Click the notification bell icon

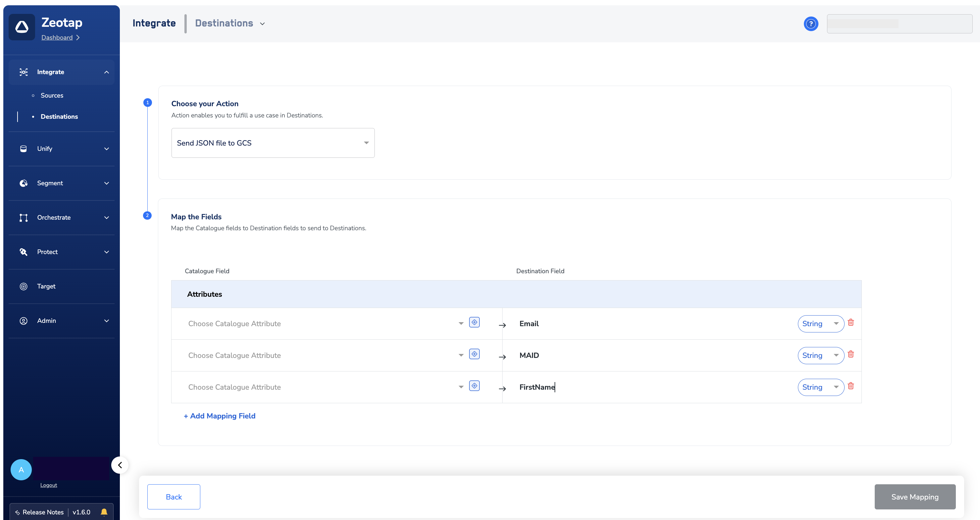coord(104,512)
